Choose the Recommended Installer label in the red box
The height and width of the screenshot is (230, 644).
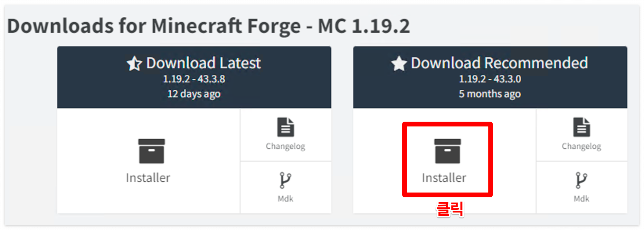point(444,178)
